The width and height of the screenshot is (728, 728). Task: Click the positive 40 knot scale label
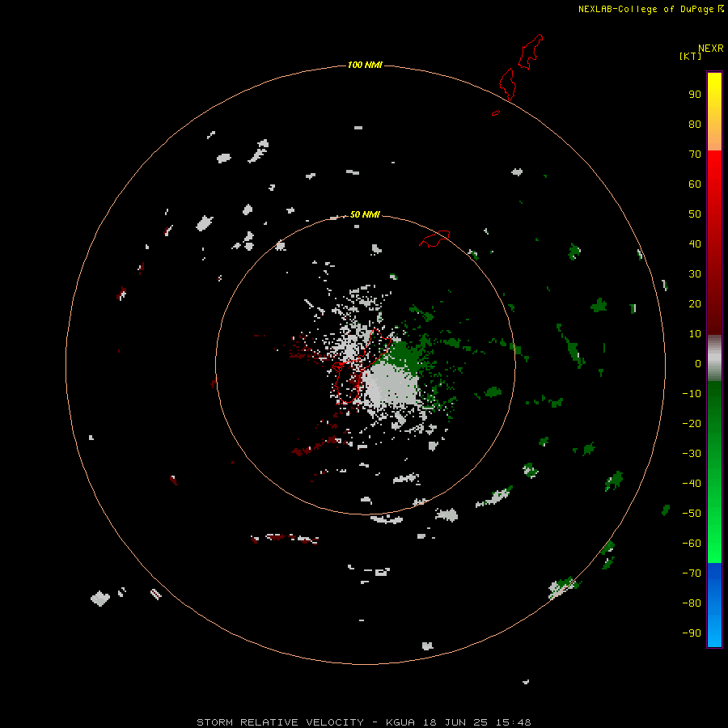[695, 243]
